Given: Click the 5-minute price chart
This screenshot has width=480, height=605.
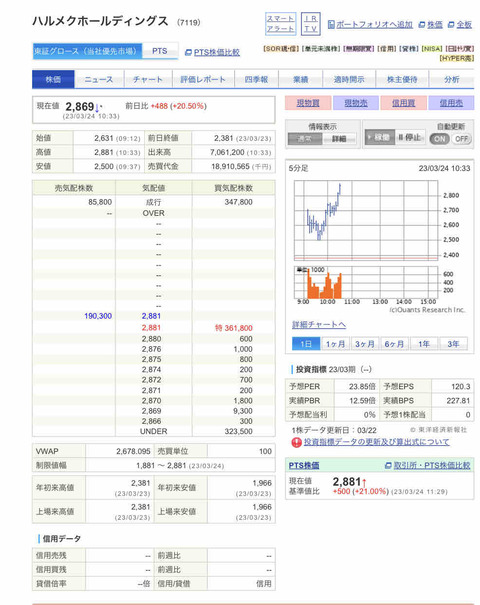Looking at the screenshot, I should 366,220.
